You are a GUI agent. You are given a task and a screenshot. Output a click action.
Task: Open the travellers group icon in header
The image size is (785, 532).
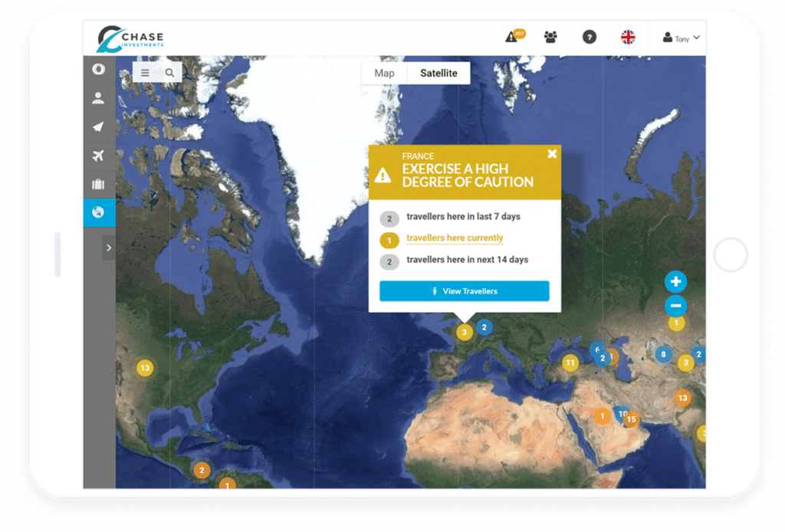pos(550,37)
